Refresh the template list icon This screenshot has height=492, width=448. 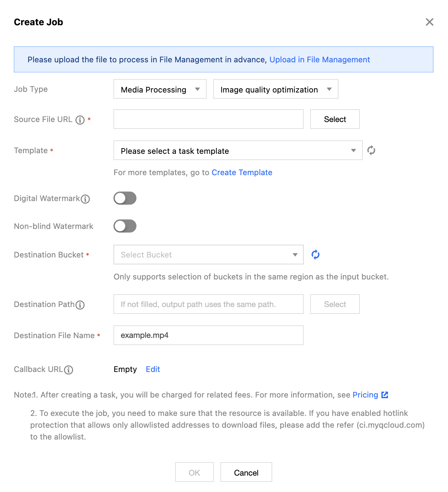371,151
